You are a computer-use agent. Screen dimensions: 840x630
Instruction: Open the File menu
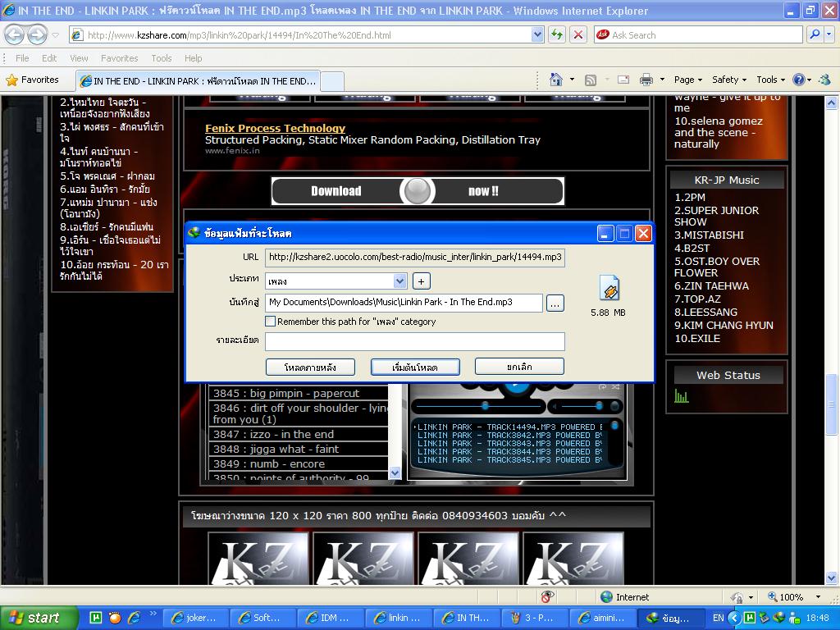[x=22, y=58]
